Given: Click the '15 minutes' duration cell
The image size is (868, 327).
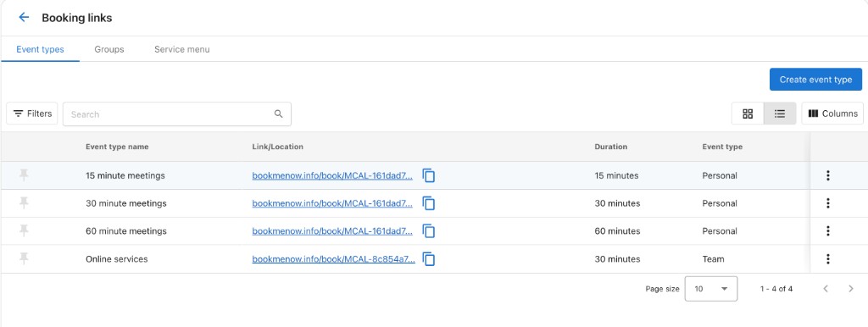Looking at the screenshot, I should (616, 175).
